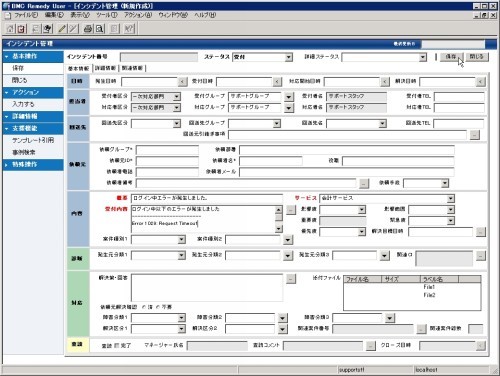Click the ファイル名 column header

363,279
